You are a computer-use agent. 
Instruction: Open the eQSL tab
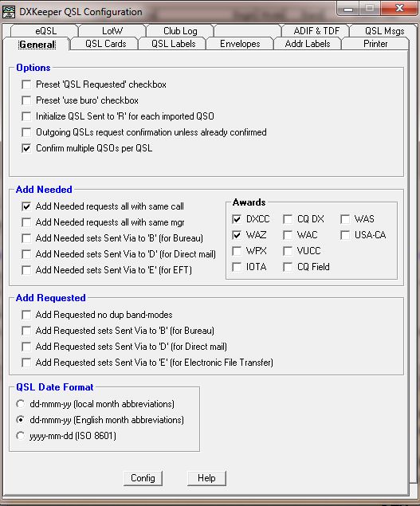click(45, 30)
